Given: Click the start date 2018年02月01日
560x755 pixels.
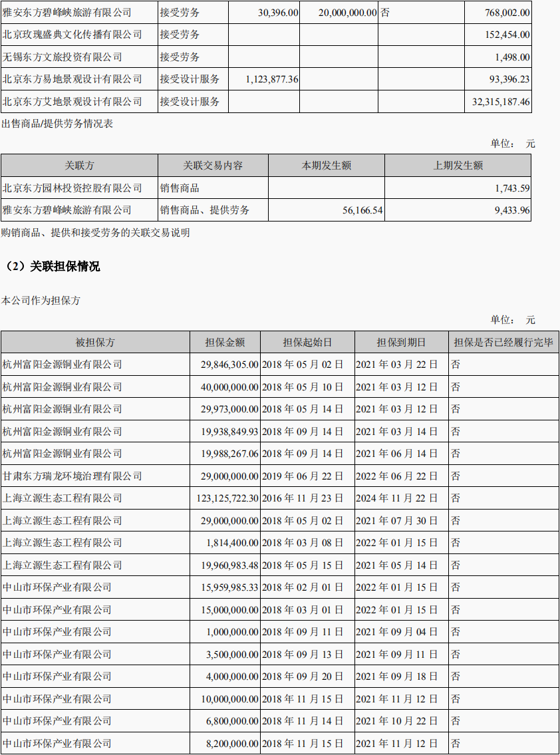Looking at the screenshot, I should pos(303,587).
